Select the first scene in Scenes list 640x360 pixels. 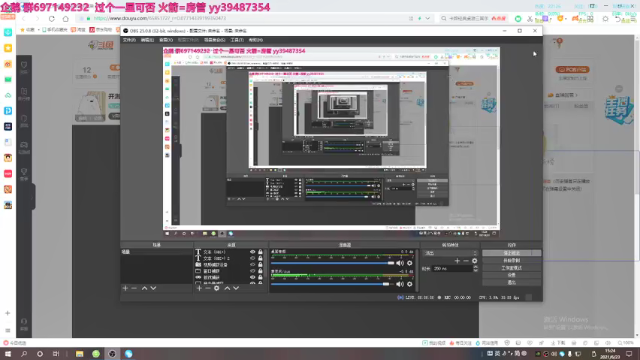click(x=156, y=252)
